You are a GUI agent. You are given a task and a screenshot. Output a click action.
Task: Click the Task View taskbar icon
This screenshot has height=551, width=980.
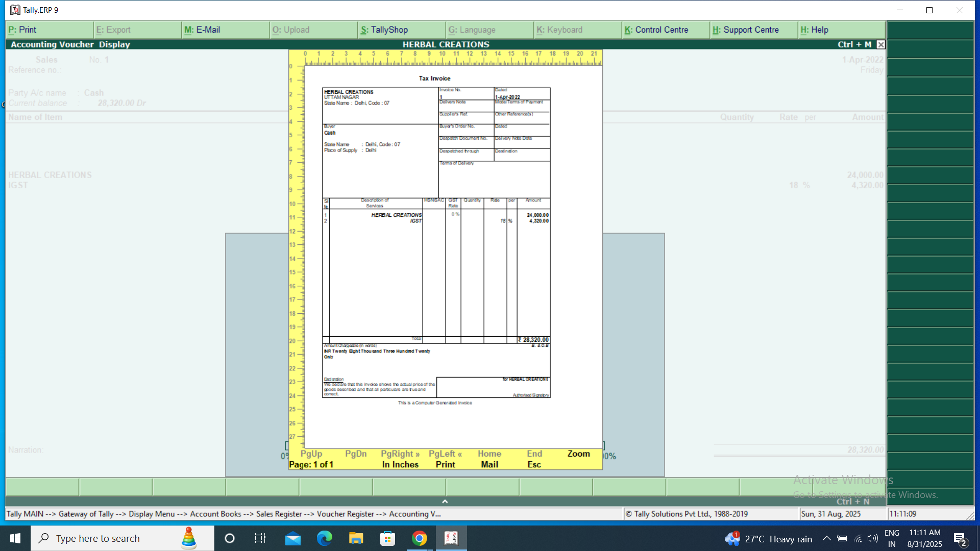coord(260,538)
